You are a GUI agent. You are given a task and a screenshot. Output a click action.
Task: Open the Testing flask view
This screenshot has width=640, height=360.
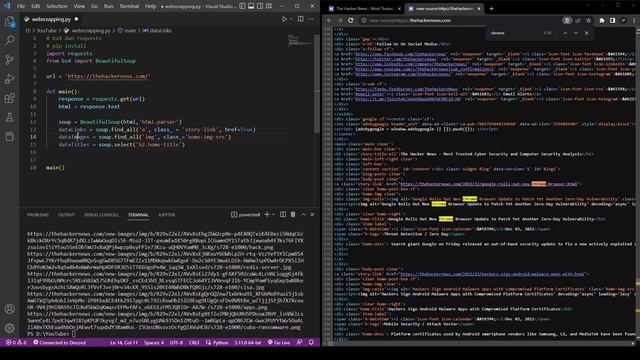[9, 118]
